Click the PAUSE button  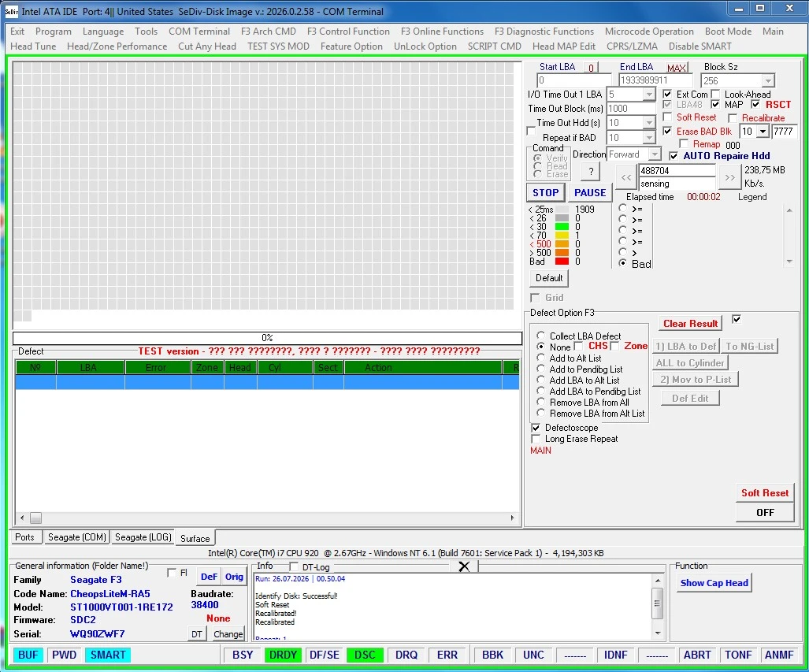590,192
